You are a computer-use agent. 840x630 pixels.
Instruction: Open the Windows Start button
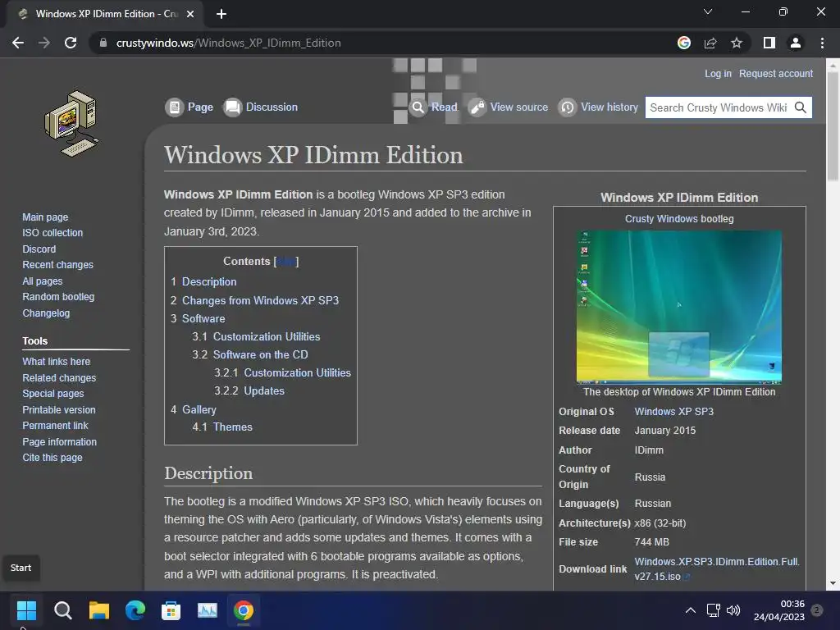tap(26, 610)
